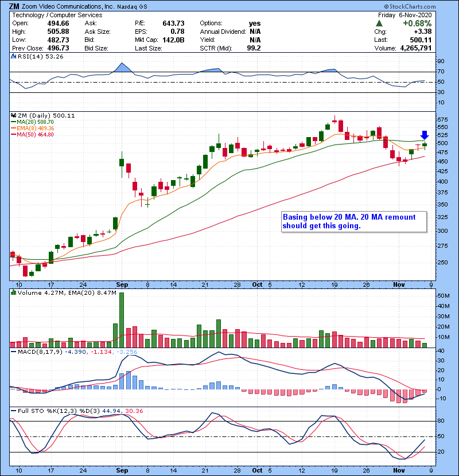Click the Friday 6-Nov-2020 date
The height and width of the screenshot is (476, 459).
click(x=404, y=15)
